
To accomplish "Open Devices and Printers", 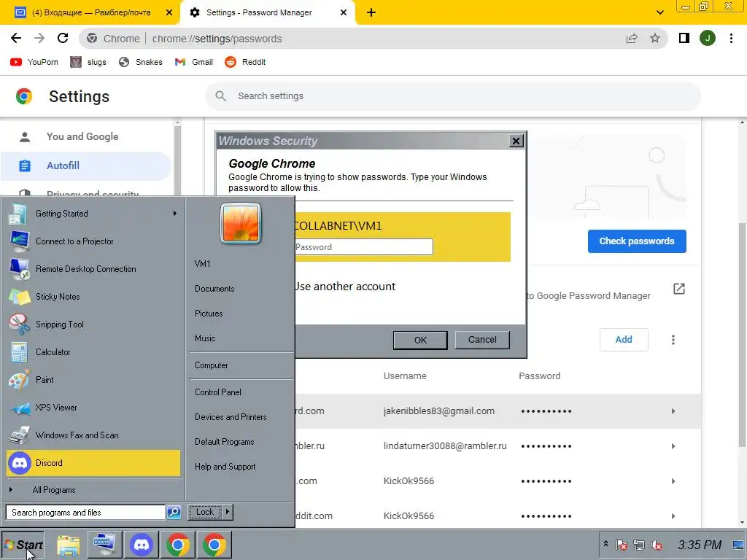I will 231,417.
